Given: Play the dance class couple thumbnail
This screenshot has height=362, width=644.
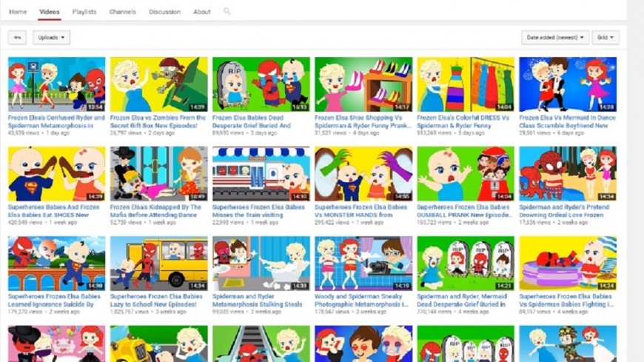Looking at the screenshot, I should click(x=568, y=84).
